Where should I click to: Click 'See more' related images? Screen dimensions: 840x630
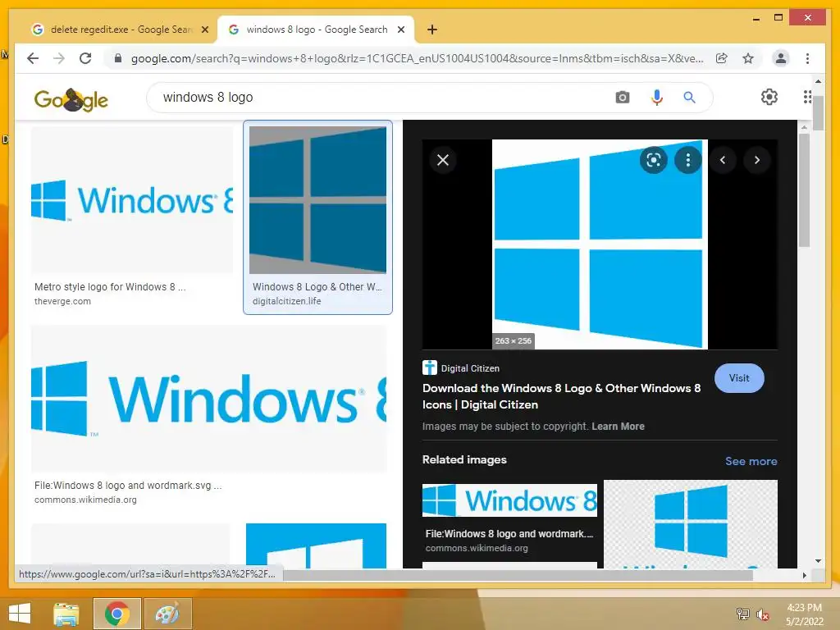[751, 461]
